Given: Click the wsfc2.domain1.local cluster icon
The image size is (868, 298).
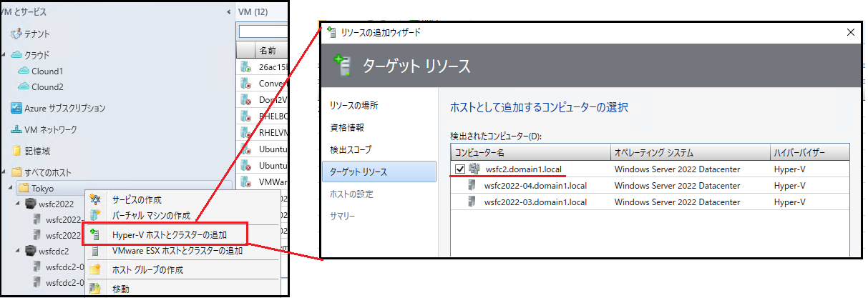Looking at the screenshot, I should point(474,169).
